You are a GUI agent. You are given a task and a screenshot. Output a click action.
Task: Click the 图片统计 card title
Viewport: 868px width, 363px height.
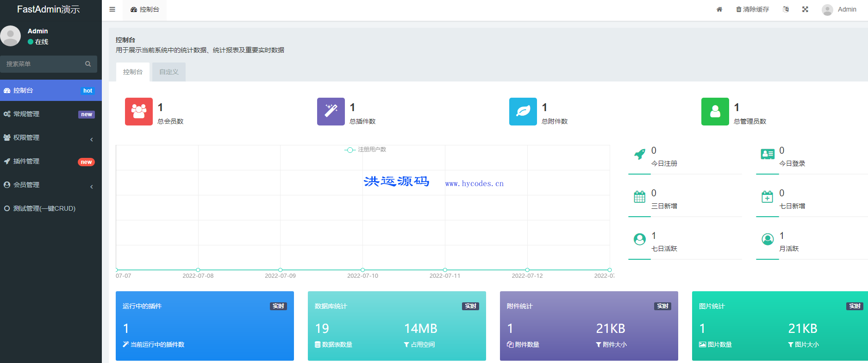point(712,306)
